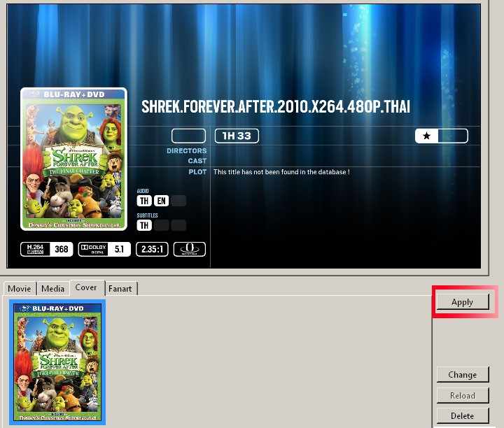Click the 2.35:1 aspect ratio badge
This screenshot has width=504, height=428.
pos(152,249)
